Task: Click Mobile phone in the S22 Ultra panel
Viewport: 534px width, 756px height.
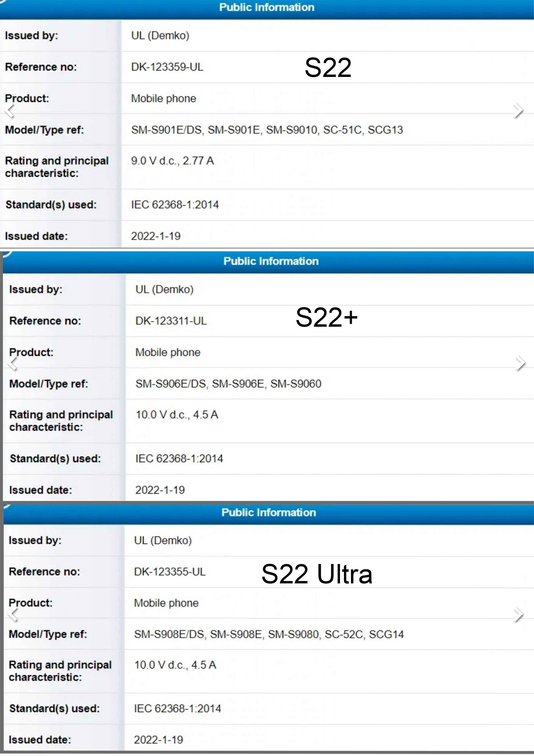Action: [166, 603]
